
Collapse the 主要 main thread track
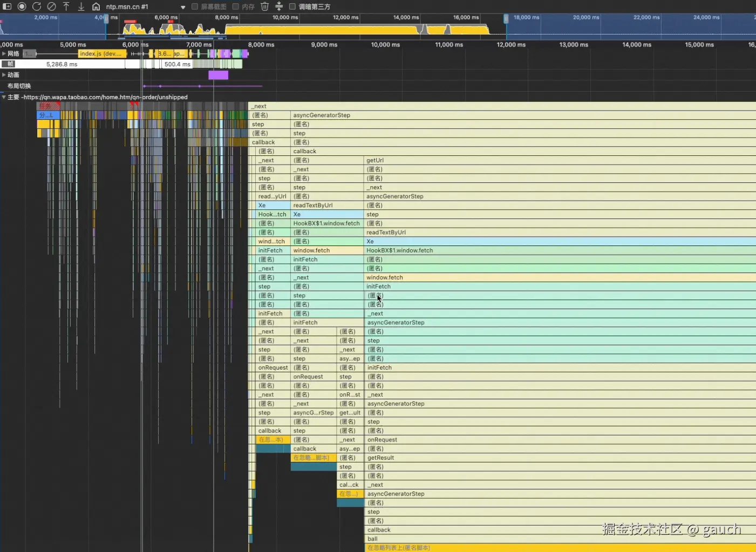tap(4, 97)
